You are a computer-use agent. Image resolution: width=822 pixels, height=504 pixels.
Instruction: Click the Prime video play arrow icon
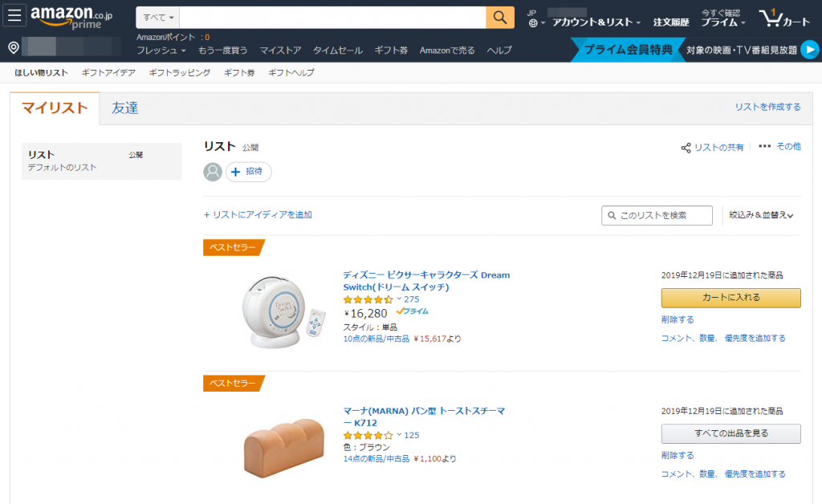pyautogui.click(x=810, y=50)
